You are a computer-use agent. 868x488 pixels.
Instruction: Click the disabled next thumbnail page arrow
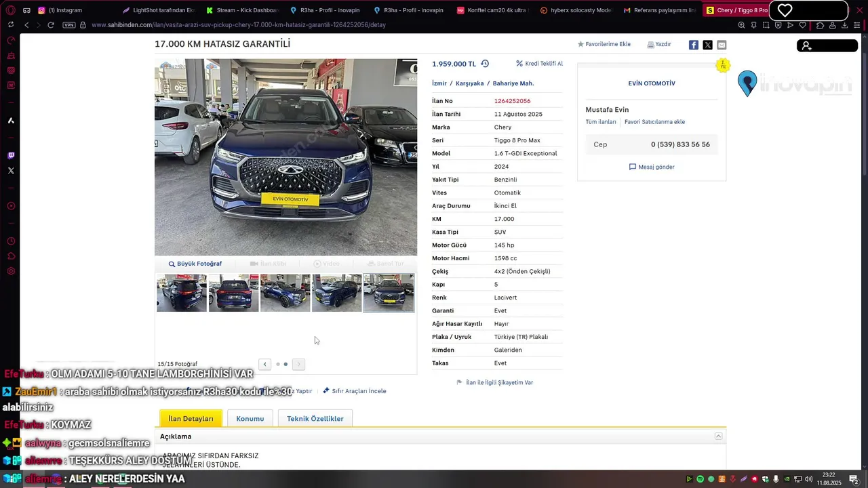click(x=298, y=364)
